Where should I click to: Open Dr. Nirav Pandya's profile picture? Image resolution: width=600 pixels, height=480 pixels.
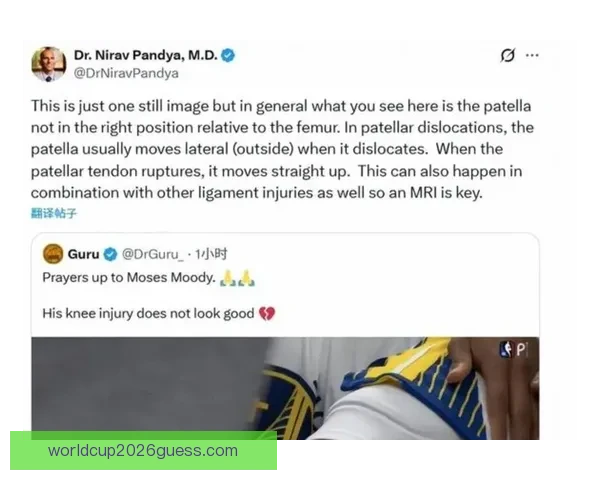point(49,64)
